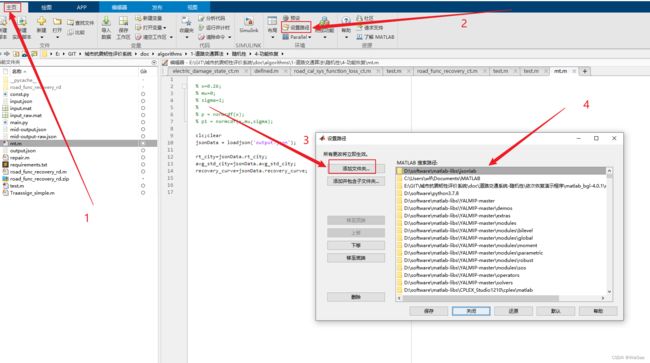Expand the New (新建) dropdown arrow

[41, 37]
